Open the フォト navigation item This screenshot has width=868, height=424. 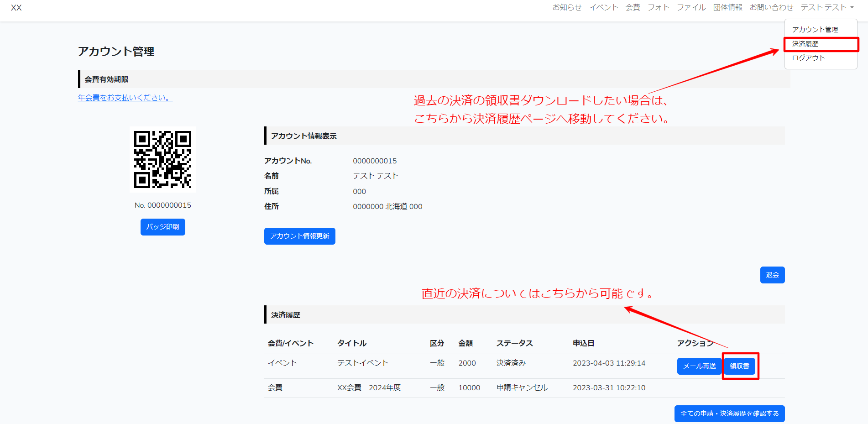point(658,7)
